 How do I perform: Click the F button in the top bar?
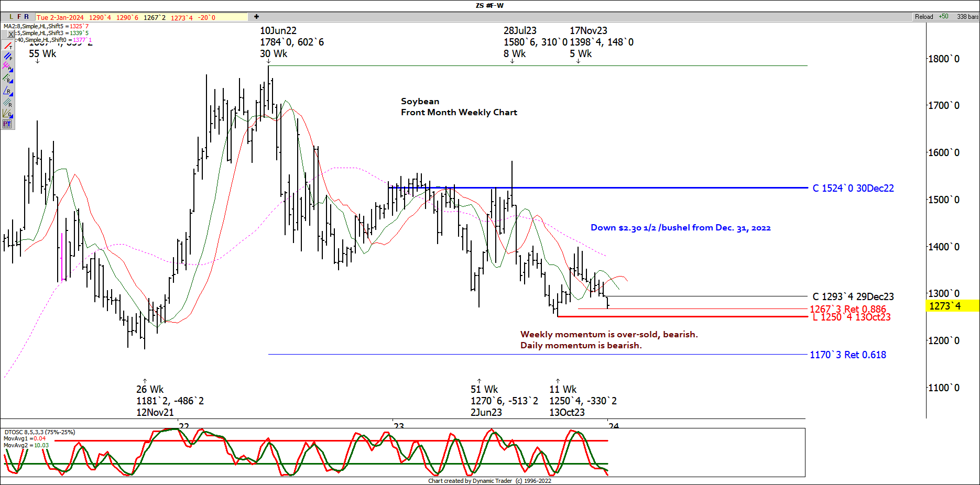click(19, 17)
